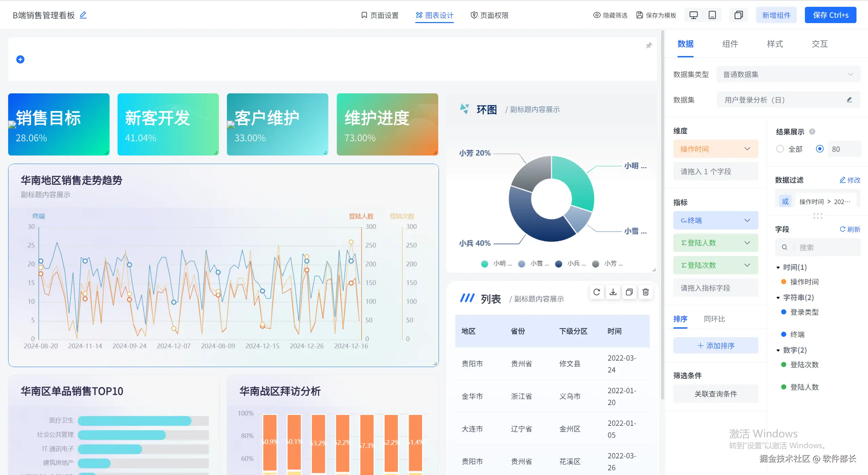Click the blue plus add-filter icon
This screenshot has height=475, width=868.
[20, 59]
